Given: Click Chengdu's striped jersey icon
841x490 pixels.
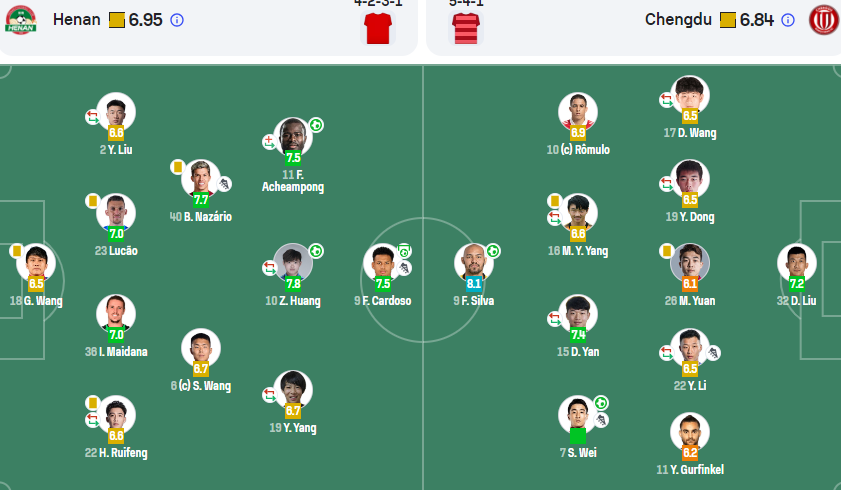Looking at the screenshot, I should point(466,28).
